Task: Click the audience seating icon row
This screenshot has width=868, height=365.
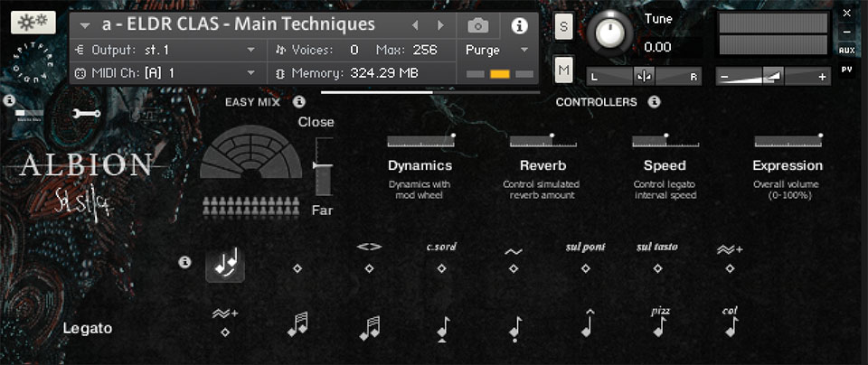Action: point(250,207)
